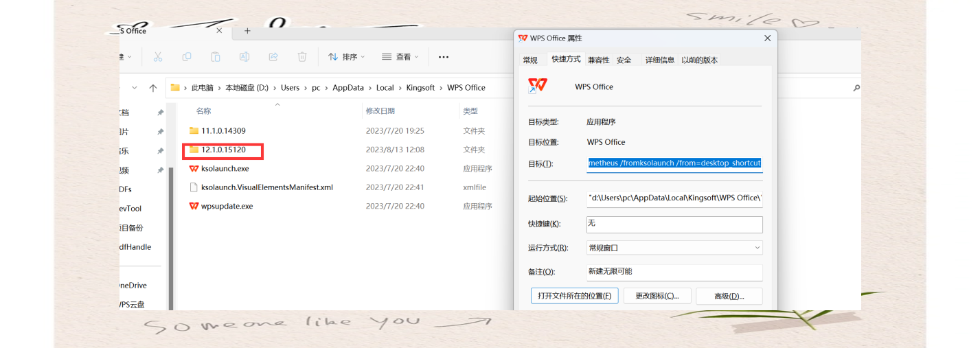This screenshot has width=980, height=348.
Task: Click the 起始位置 start-in input field
Action: [x=674, y=198]
